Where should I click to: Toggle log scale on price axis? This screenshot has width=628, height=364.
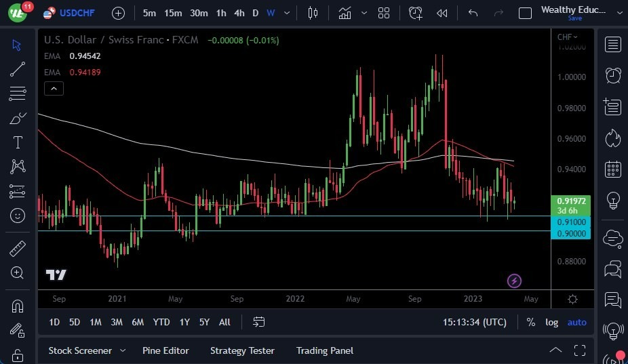(x=552, y=322)
